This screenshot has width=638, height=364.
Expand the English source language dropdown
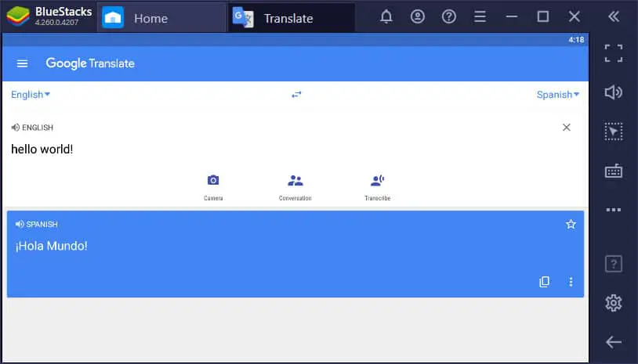(31, 95)
